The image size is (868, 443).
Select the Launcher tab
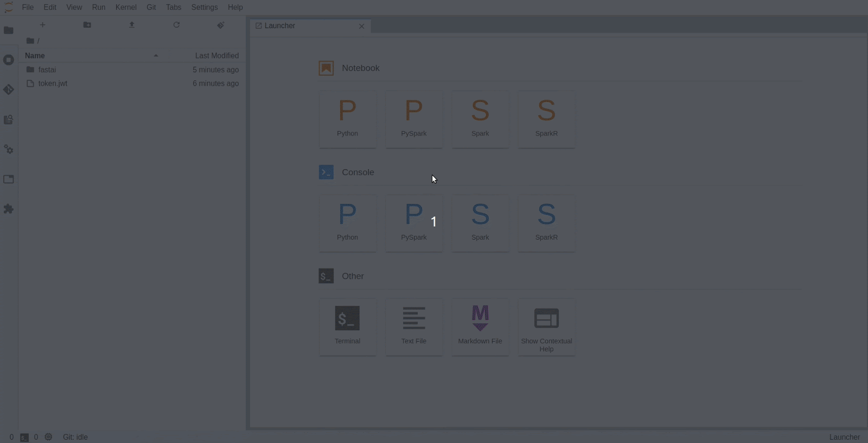pyautogui.click(x=280, y=26)
